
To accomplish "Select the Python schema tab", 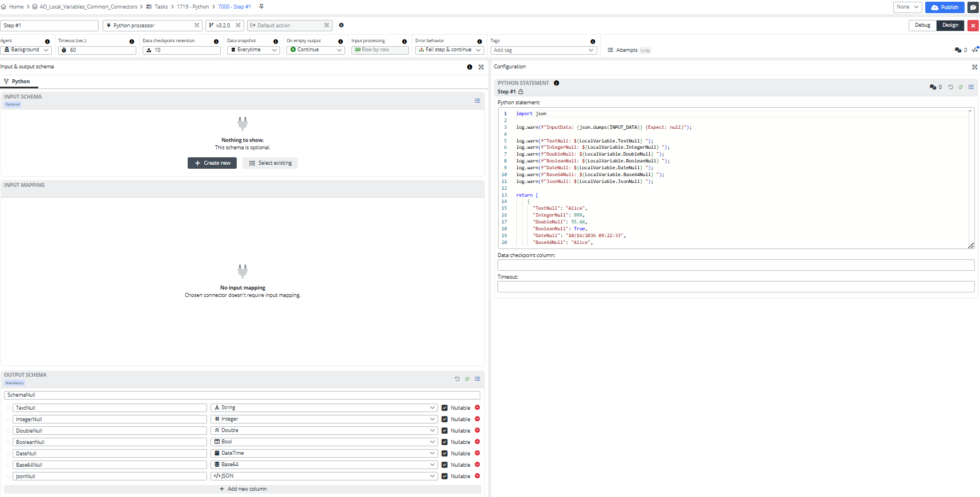I will (20, 82).
